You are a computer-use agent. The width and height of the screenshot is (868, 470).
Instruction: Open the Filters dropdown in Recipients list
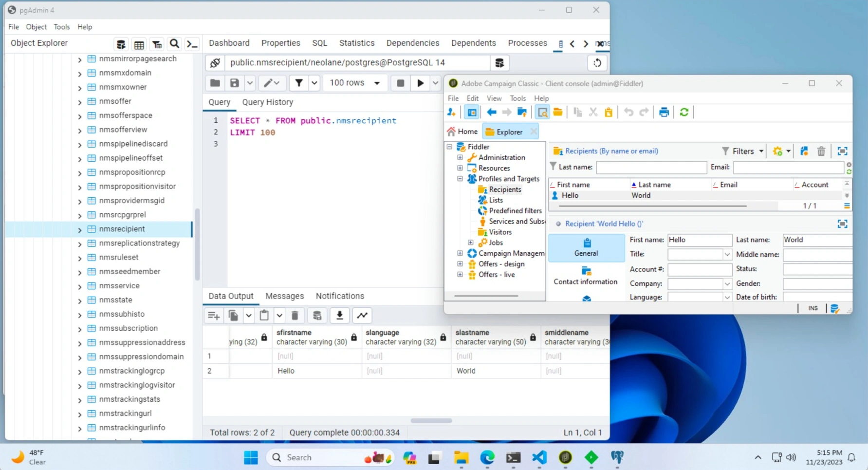743,151
